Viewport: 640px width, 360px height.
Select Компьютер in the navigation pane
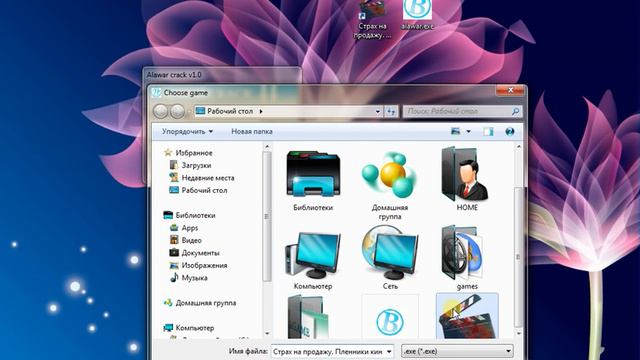point(195,328)
